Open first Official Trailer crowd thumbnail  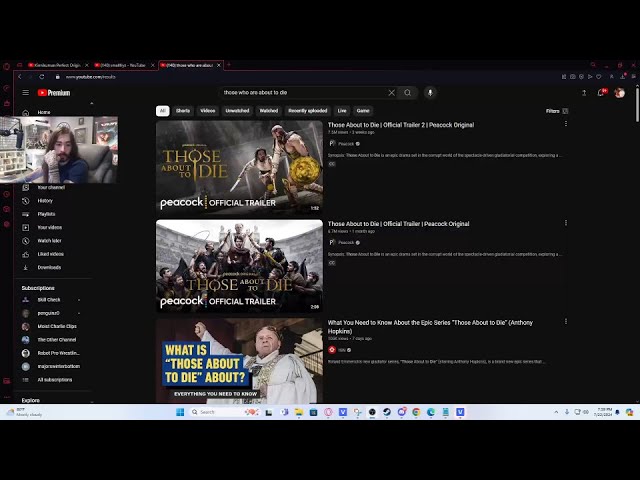tap(239, 266)
